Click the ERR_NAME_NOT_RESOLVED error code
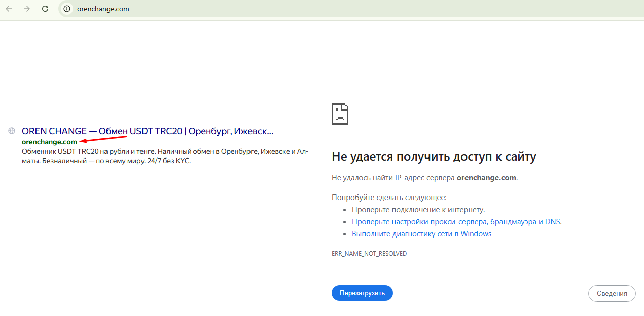The image size is (644, 316). click(x=369, y=253)
